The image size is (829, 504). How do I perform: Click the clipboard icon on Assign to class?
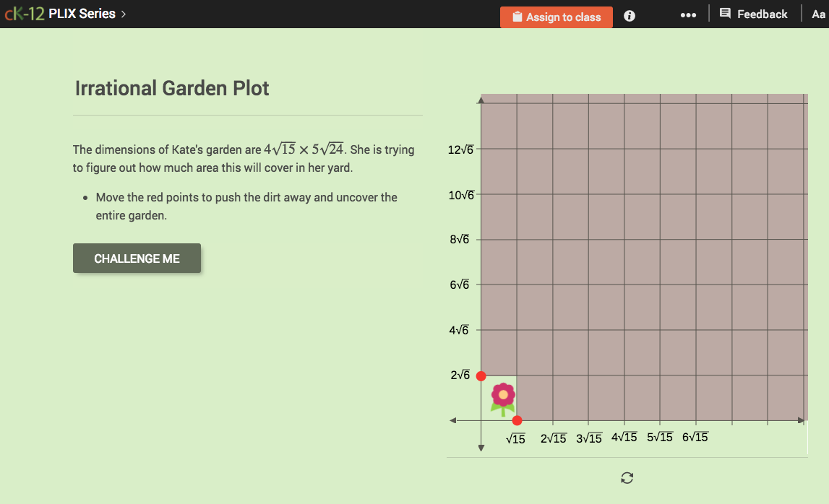click(516, 17)
